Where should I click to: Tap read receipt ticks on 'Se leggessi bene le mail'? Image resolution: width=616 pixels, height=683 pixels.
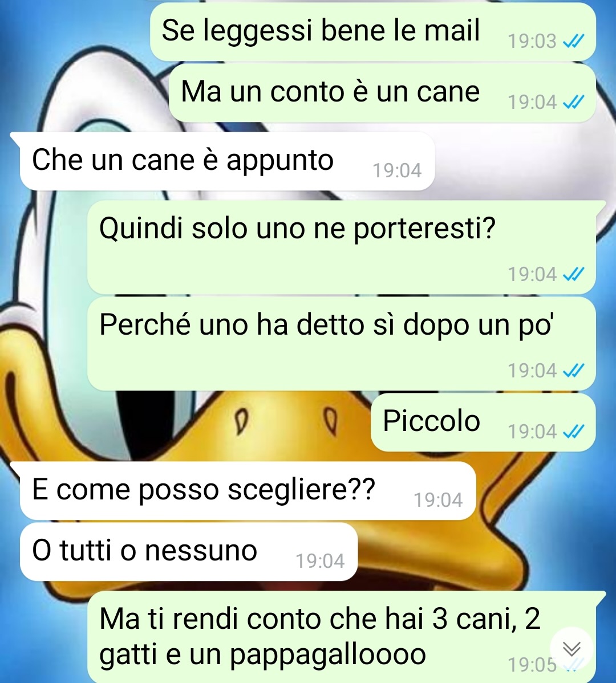(573, 41)
